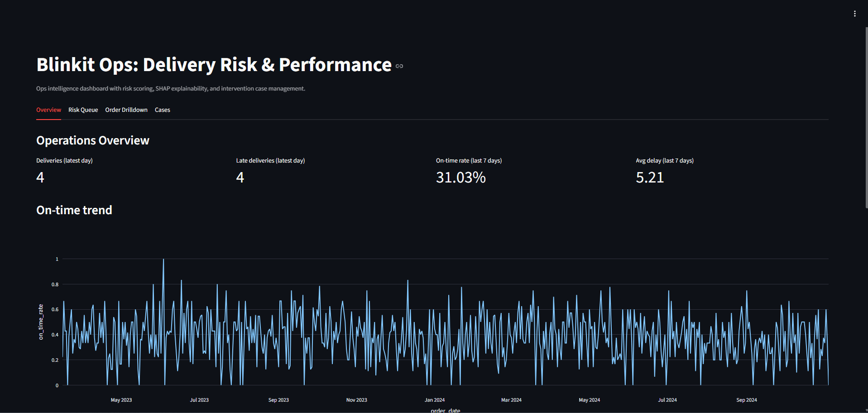Screen dimensions: 868x413
Task: Open the three-dot app menu
Action: [x=855, y=14]
